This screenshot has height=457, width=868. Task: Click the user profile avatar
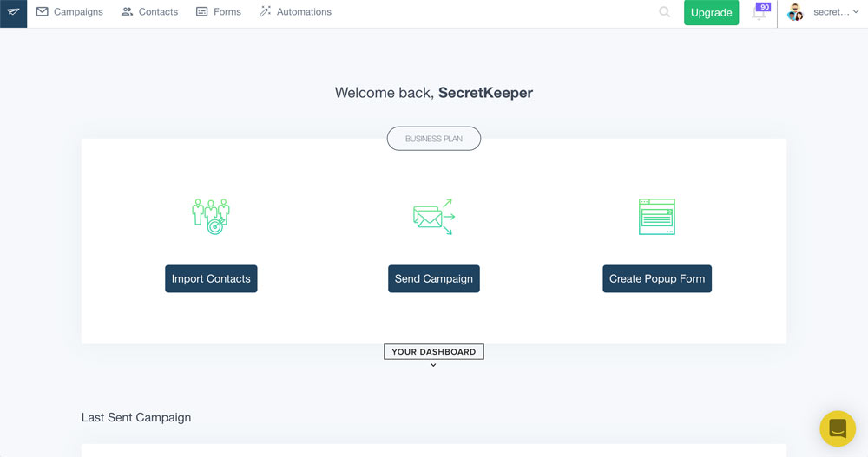795,12
